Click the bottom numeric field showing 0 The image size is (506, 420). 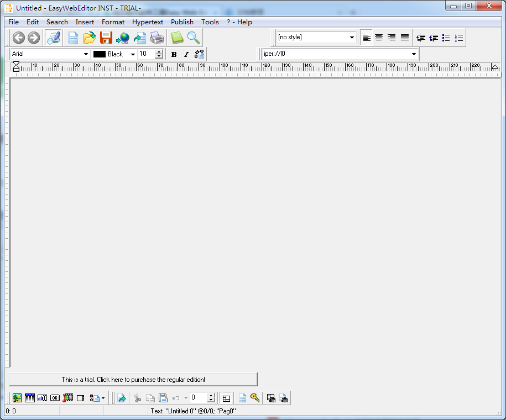199,398
